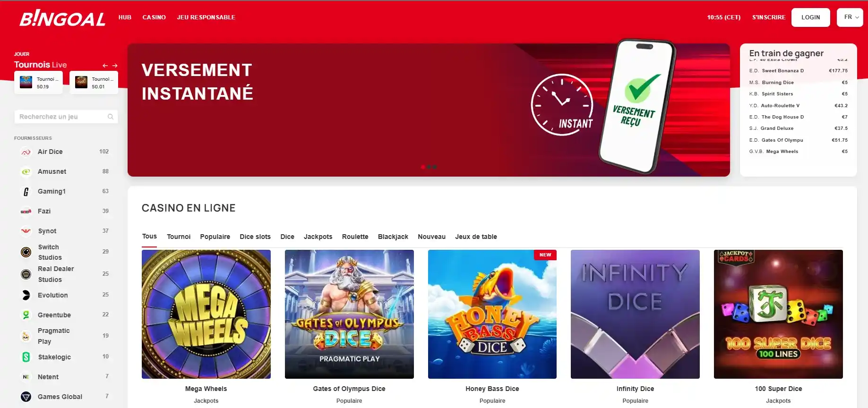Click the Evolution provider name
Image resolution: width=868 pixels, height=408 pixels.
point(53,296)
